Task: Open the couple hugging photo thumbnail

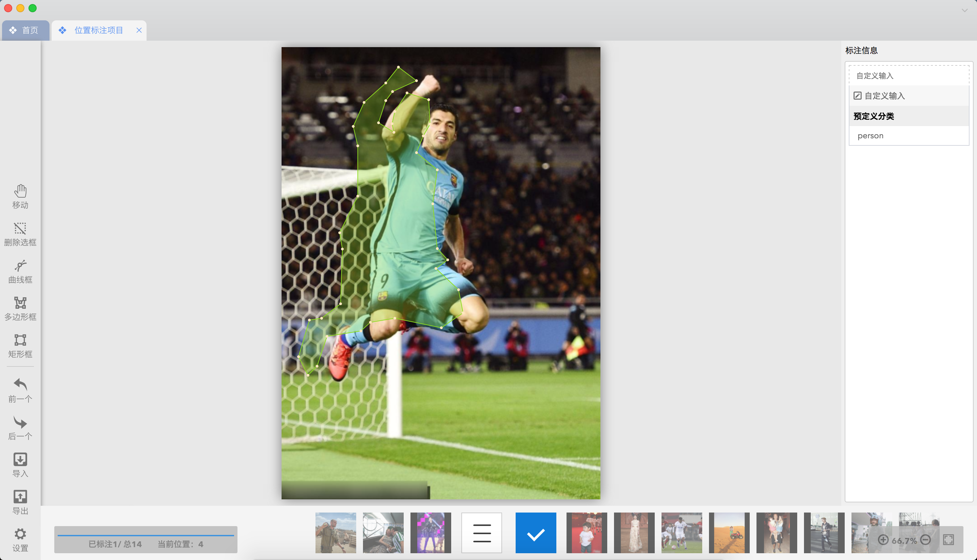Action: coord(383,533)
